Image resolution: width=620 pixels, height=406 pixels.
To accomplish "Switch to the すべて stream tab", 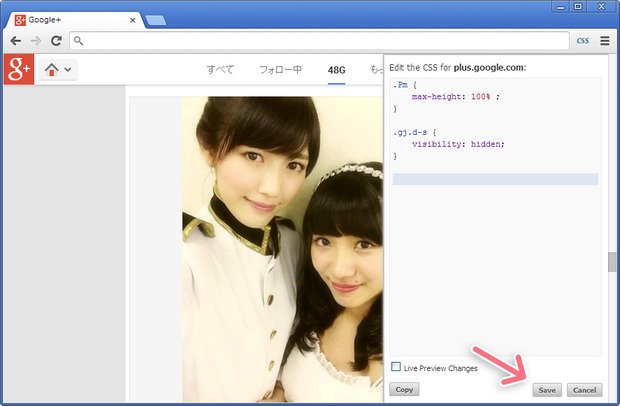I will point(220,70).
